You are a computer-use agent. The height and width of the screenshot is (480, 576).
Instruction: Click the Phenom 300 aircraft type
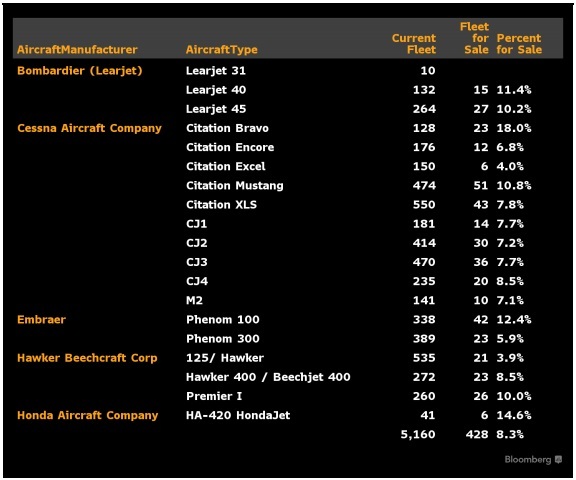tap(223, 339)
